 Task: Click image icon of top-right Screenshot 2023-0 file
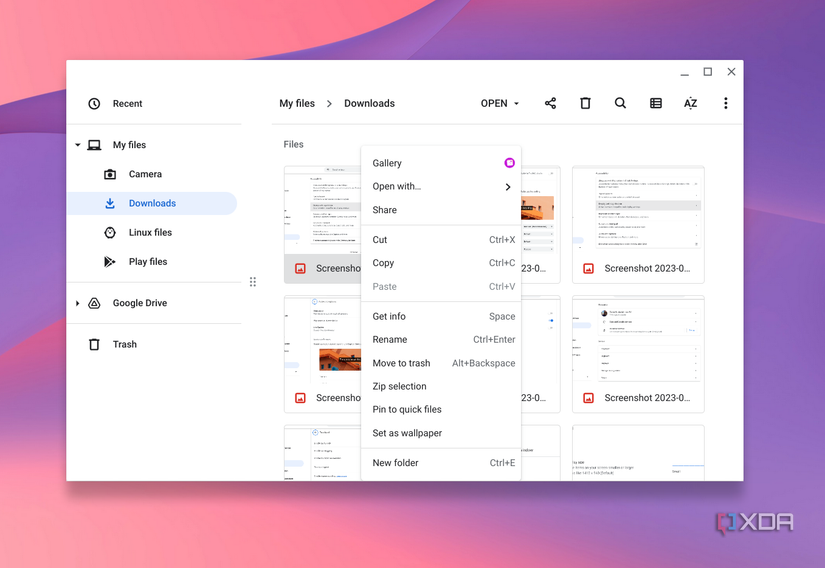coord(589,269)
